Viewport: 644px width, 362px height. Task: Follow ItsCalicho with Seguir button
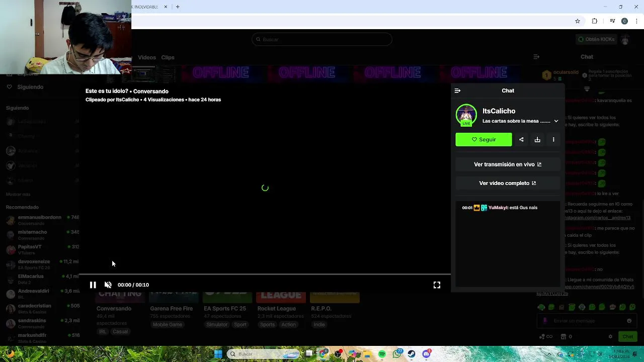[x=484, y=139]
